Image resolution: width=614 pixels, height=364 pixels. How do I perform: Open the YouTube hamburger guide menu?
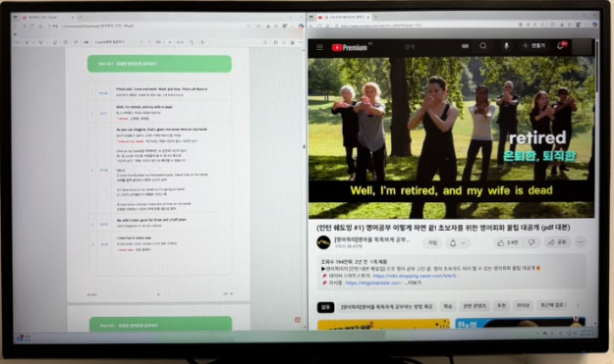pos(320,47)
